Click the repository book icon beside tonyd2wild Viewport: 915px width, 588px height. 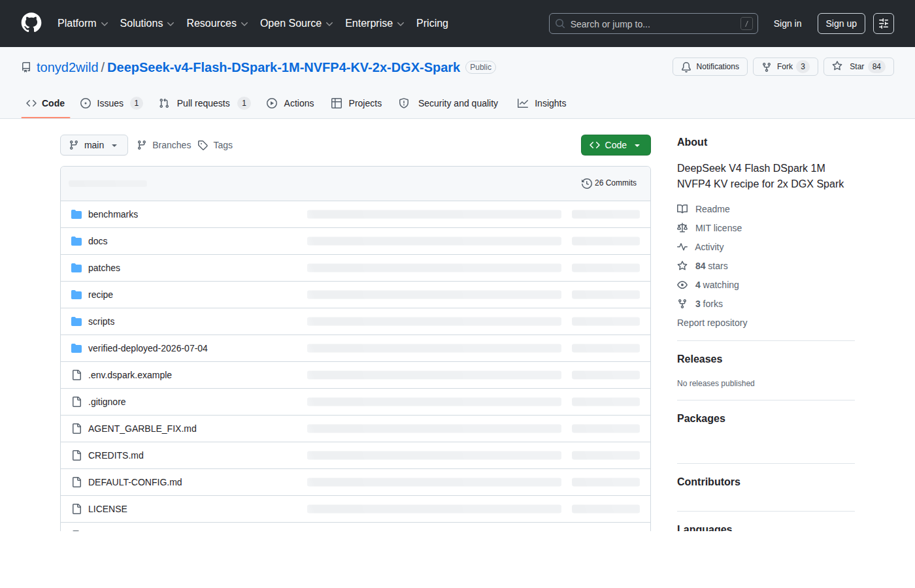[x=26, y=67]
